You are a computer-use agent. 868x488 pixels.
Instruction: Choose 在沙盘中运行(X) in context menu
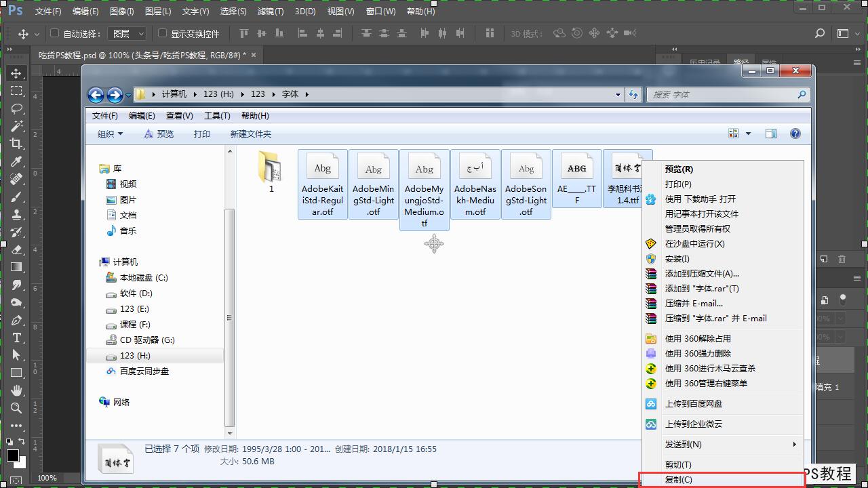(x=723, y=243)
